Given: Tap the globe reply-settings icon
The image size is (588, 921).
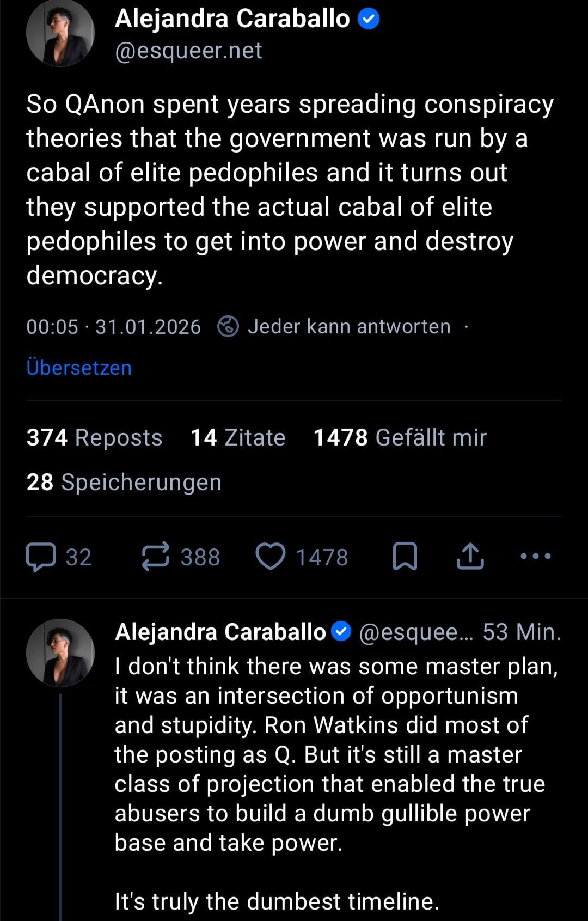Looking at the screenshot, I should (228, 327).
